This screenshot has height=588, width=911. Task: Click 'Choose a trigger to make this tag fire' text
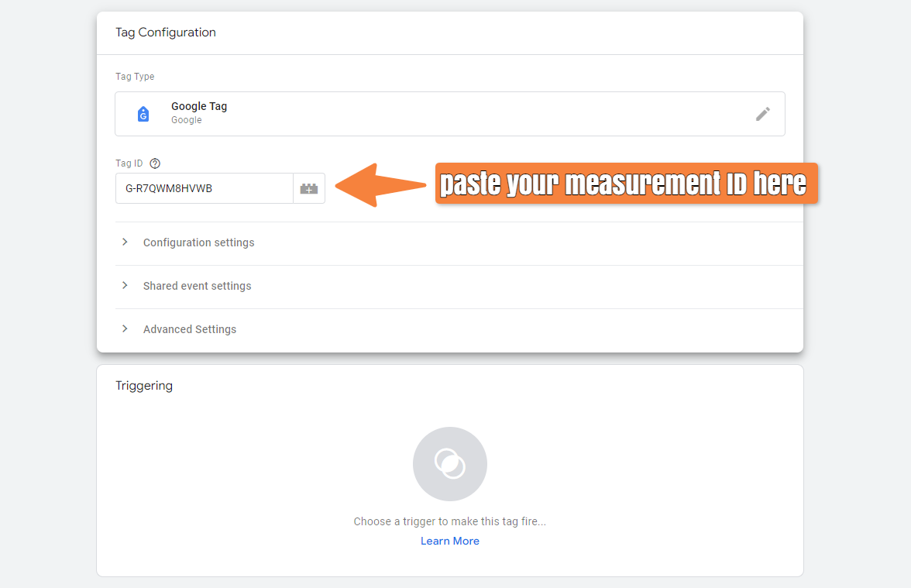coord(449,521)
